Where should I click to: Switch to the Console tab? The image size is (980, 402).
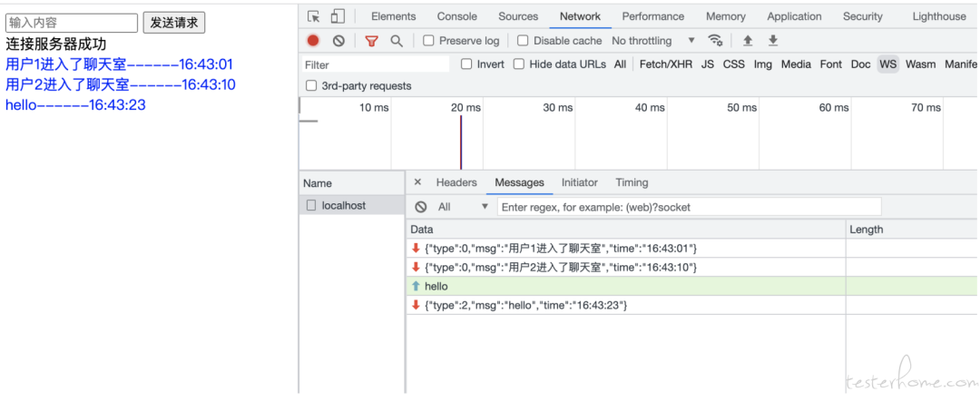456,16
